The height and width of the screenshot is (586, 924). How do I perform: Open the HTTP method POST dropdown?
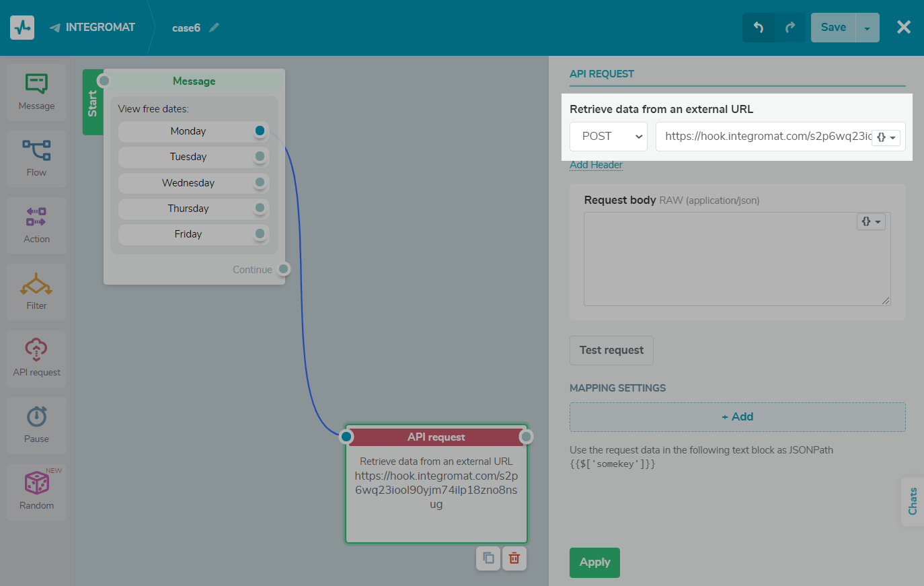pos(609,136)
